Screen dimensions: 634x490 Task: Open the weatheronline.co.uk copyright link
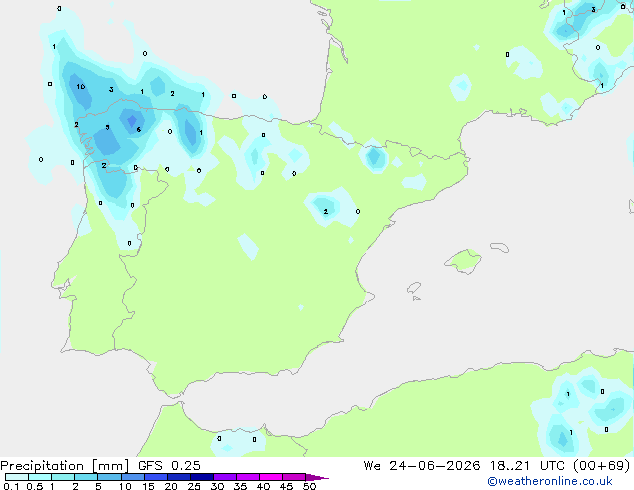pos(550,481)
